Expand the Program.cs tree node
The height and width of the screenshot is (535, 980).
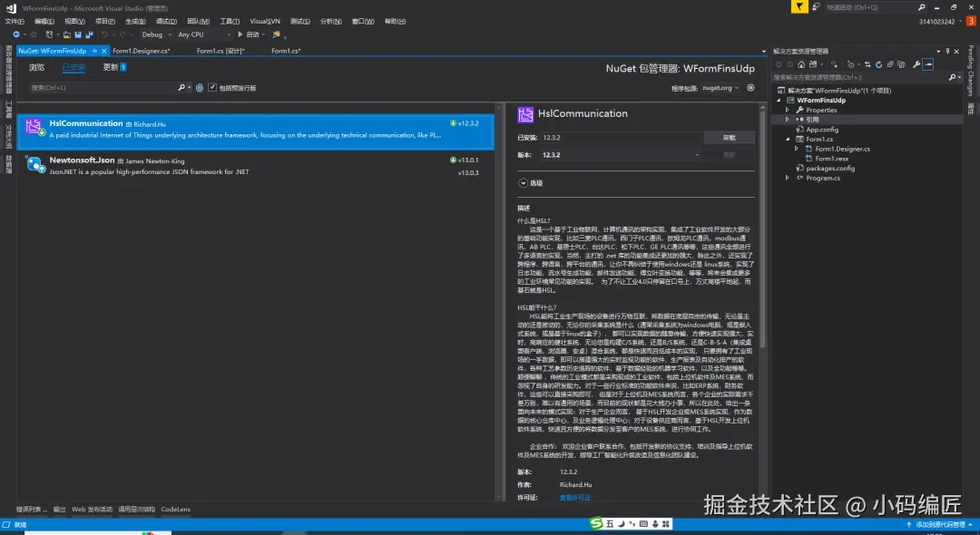click(788, 178)
